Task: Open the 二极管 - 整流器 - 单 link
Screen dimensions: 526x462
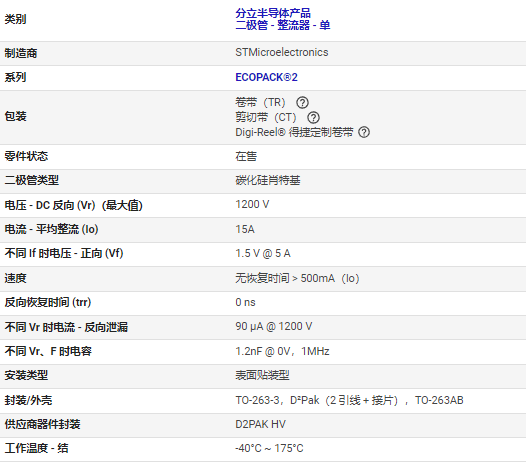Action: [x=282, y=25]
